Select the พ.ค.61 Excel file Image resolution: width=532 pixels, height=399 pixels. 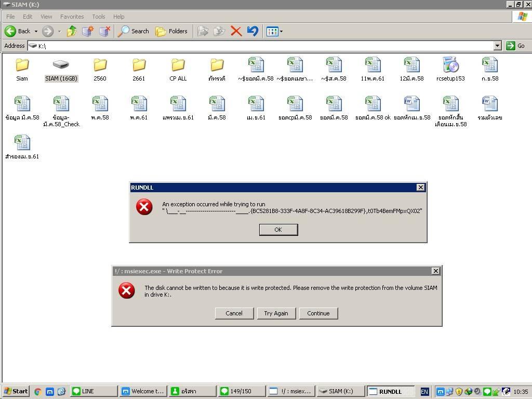pos(139,109)
